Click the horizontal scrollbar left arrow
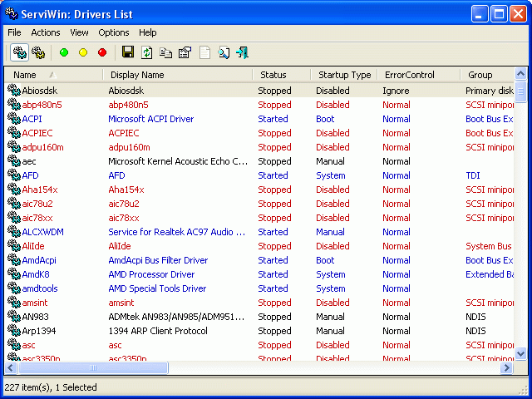 (x=11, y=367)
